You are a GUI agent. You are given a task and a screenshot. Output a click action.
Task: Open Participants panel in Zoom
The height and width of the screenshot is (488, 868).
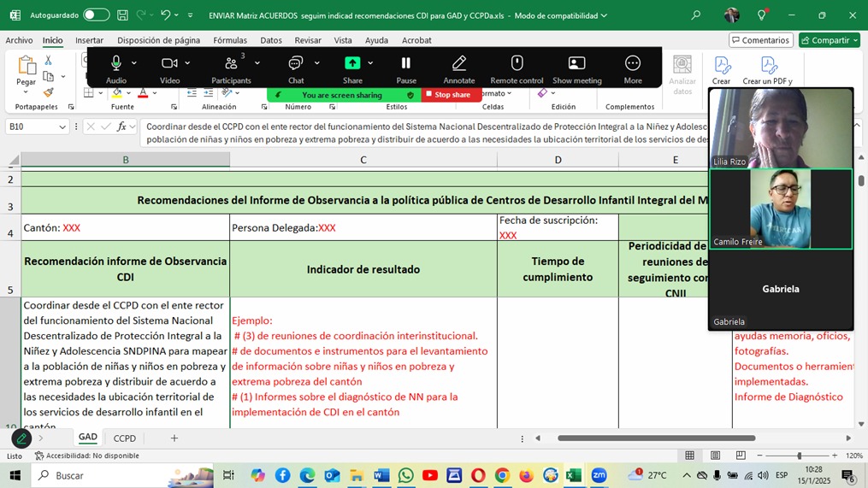click(231, 63)
